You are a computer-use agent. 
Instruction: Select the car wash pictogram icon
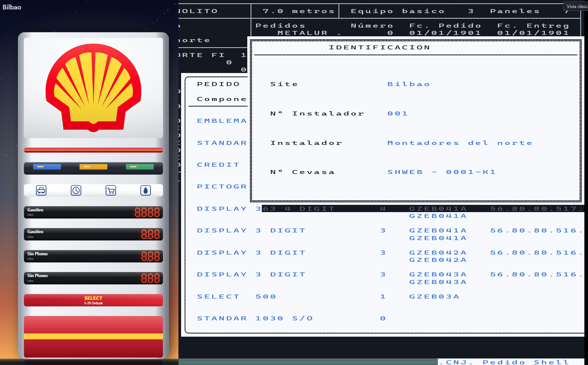click(41, 190)
